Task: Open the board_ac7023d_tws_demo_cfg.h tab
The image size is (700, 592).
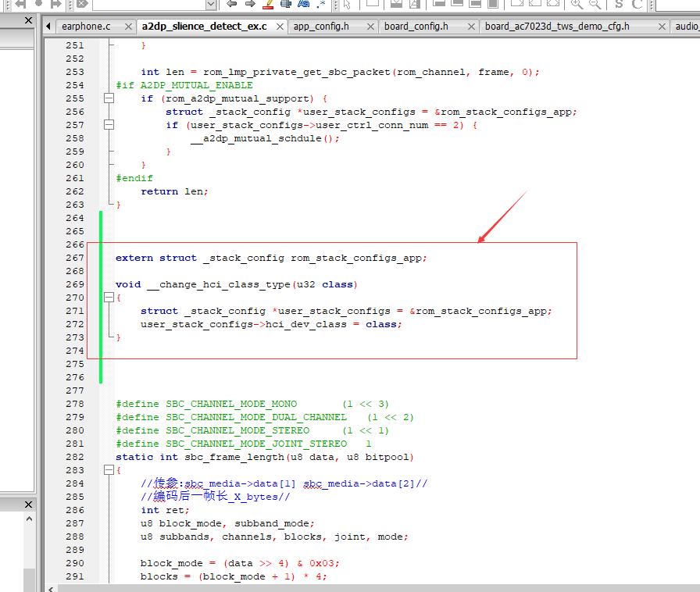Action: coord(557,27)
